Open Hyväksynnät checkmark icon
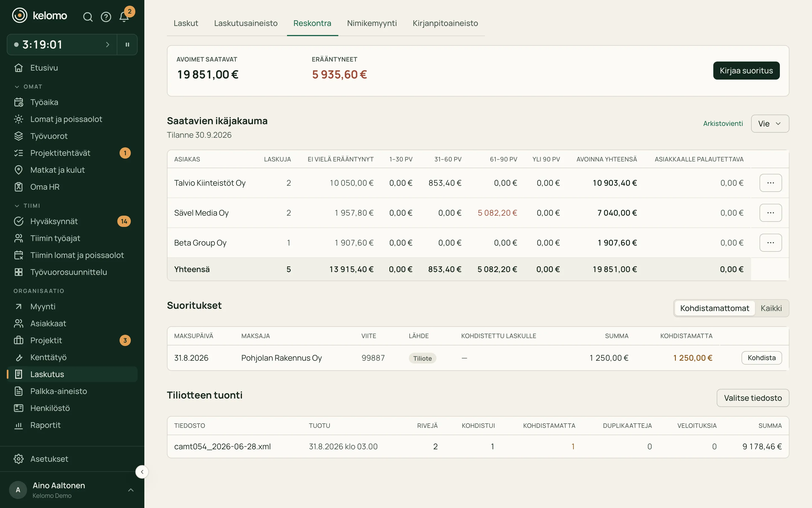Image resolution: width=812 pixels, height=508 pixels. [x=19, y=221]
